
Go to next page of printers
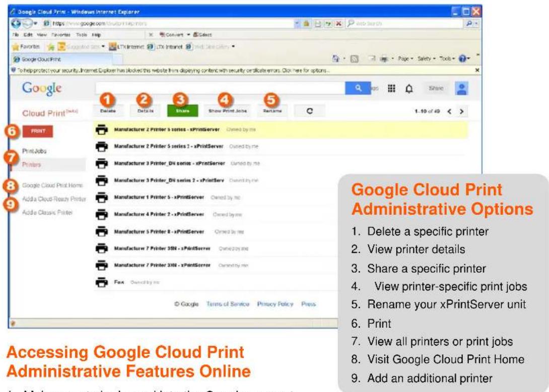461,112
